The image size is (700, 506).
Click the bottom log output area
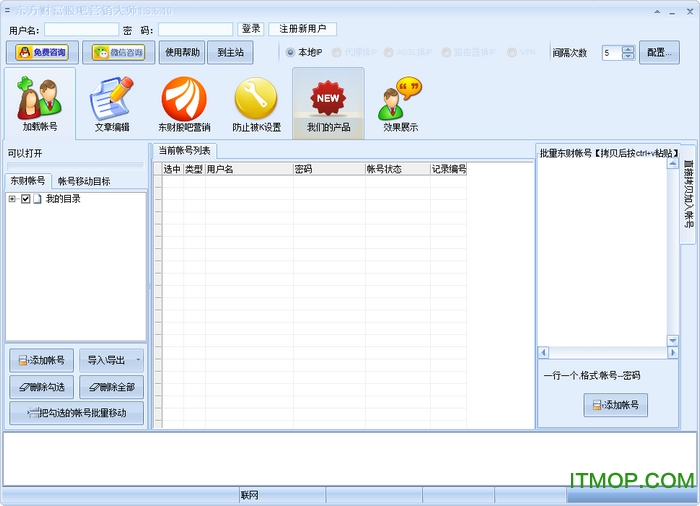[350, 459]
